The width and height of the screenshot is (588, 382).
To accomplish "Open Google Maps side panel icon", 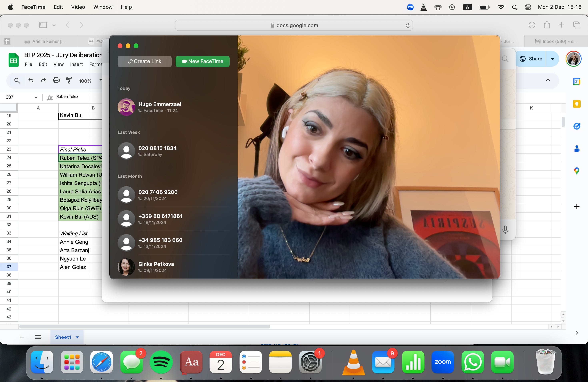I will (x=576, y=171).
